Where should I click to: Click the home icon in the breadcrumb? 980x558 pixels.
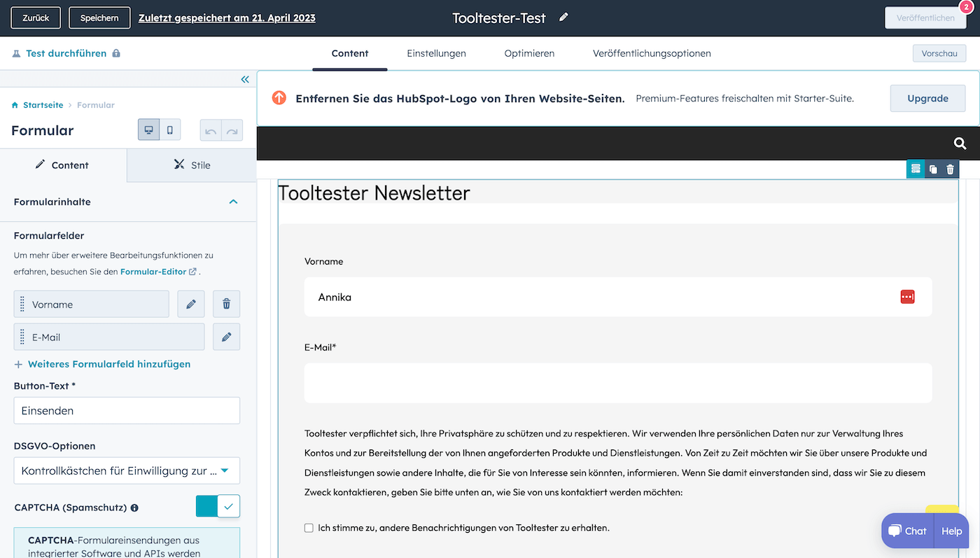pyautogui.click(x=15, y=105)
